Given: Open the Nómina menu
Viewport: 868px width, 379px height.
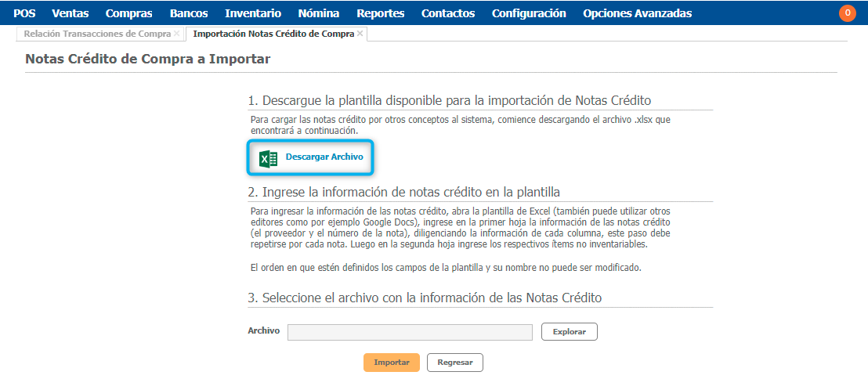Looking at the screenshot, I should pyautogui.click(x=319, y=13).
